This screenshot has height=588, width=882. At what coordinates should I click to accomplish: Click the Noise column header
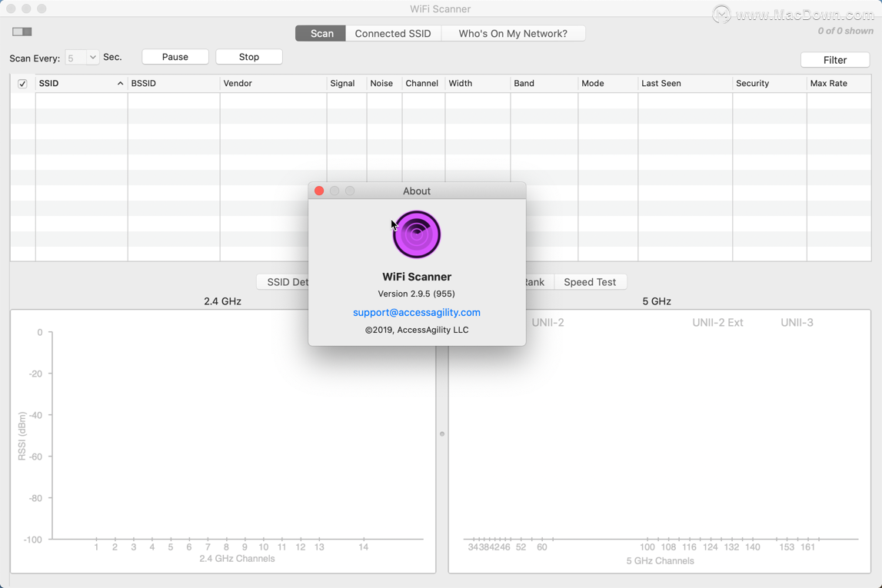[384, 83]
